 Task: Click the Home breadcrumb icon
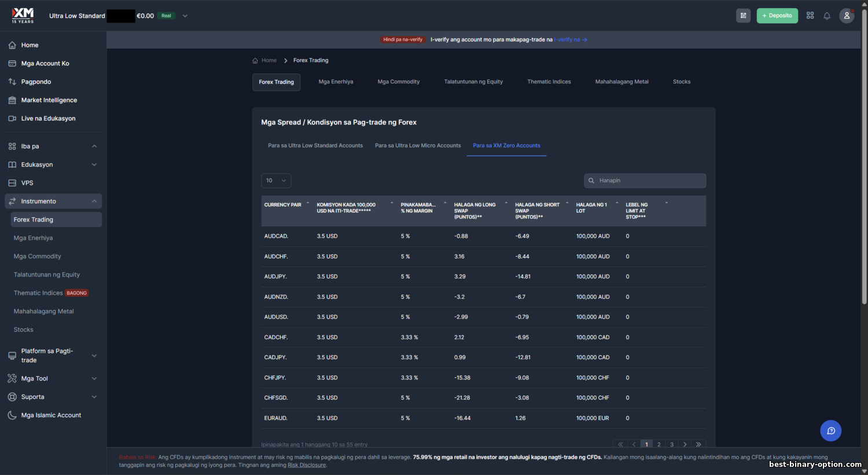pos(255,60)
